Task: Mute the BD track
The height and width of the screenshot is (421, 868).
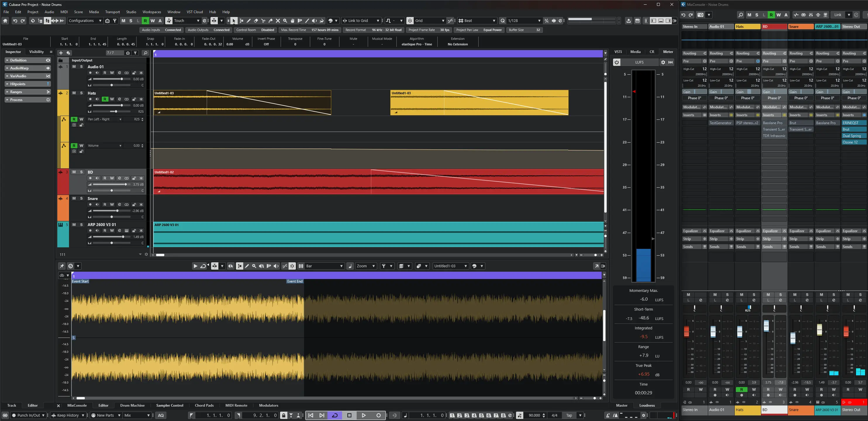Action: 74,172
